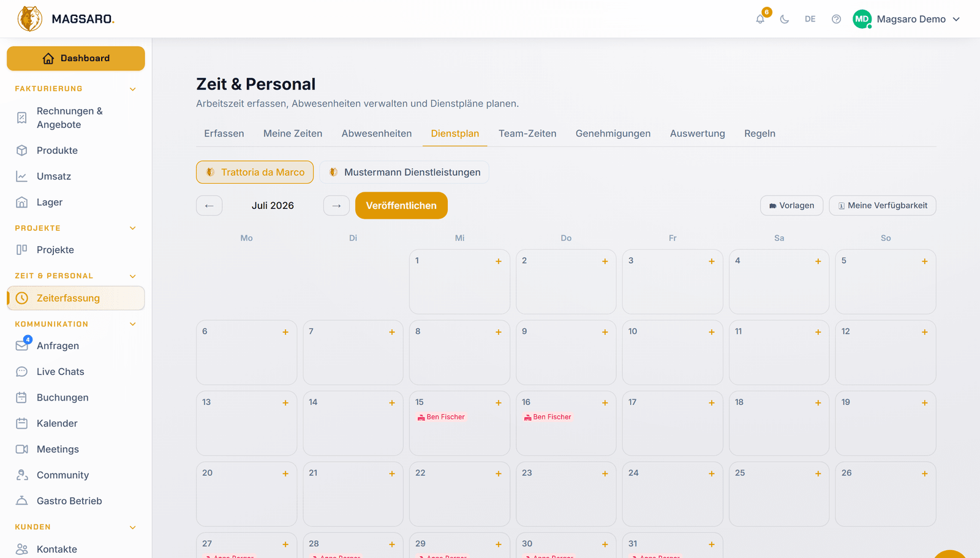Collapse the Projekte section
The height and width of the screenshot is (558, 980).
coord(133,228)
